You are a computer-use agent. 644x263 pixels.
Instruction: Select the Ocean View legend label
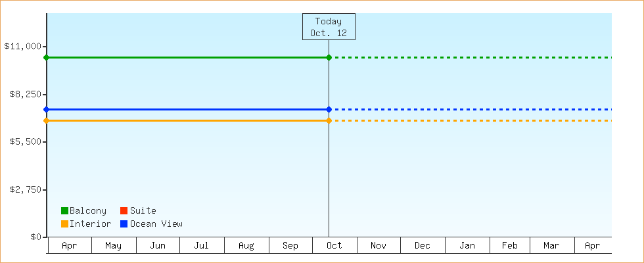pos(156,224)
